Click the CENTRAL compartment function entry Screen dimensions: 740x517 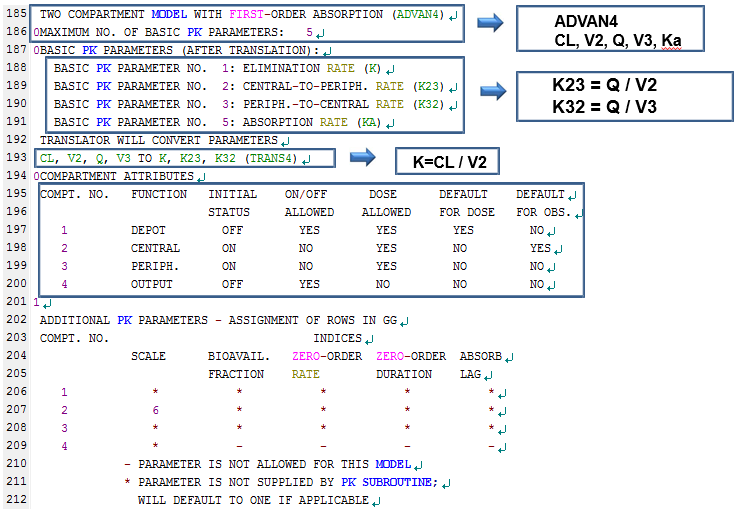[x=155, y=248]
